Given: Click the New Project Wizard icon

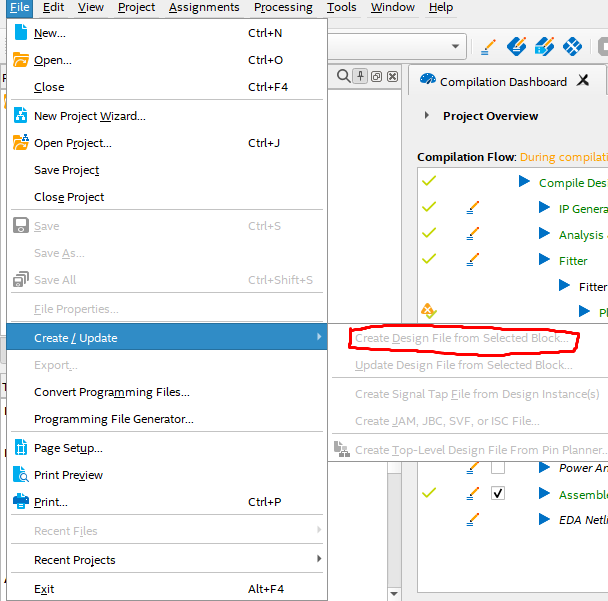Looking at the screenshot, I should point(21,116).
